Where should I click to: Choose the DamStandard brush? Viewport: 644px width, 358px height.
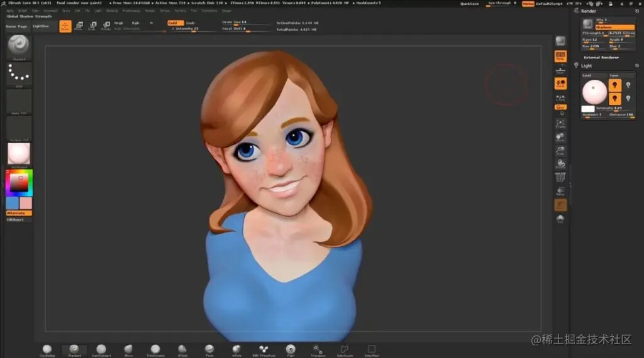click(101, 350)
